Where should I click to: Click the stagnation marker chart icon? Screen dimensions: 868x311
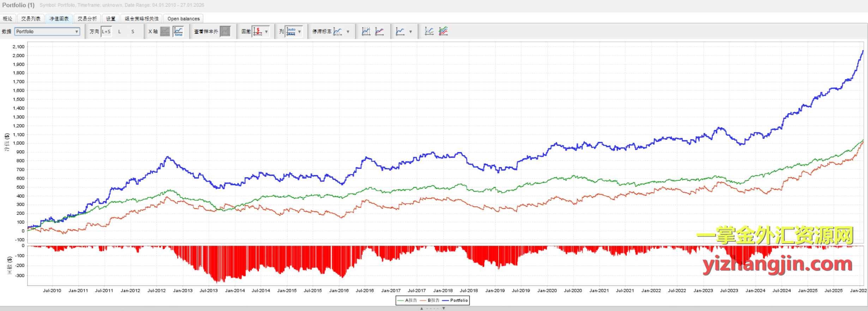pos(337,31)
